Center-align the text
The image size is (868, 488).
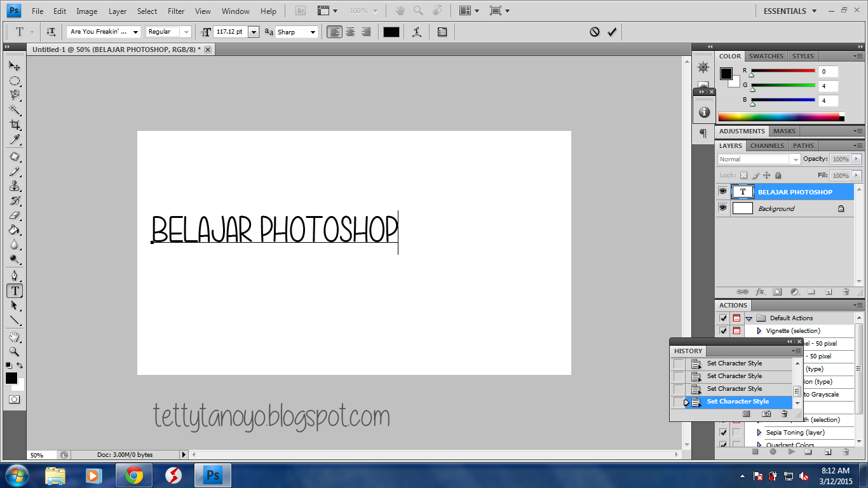(350, 32)
